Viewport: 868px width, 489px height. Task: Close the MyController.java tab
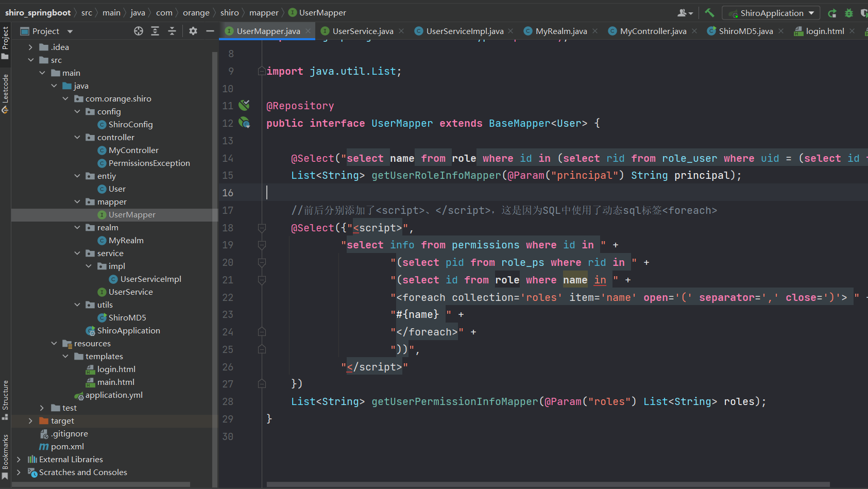[x=694, y=31]
